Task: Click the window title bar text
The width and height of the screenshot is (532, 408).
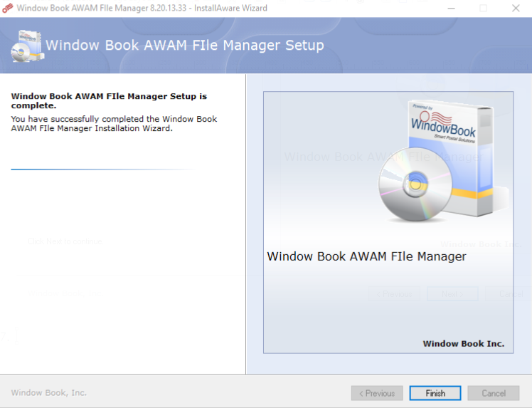Action: coord(142,8)
